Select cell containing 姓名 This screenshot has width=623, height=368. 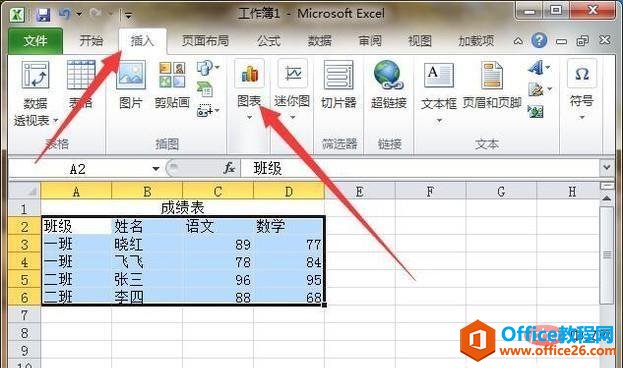(x=147, y=226)
